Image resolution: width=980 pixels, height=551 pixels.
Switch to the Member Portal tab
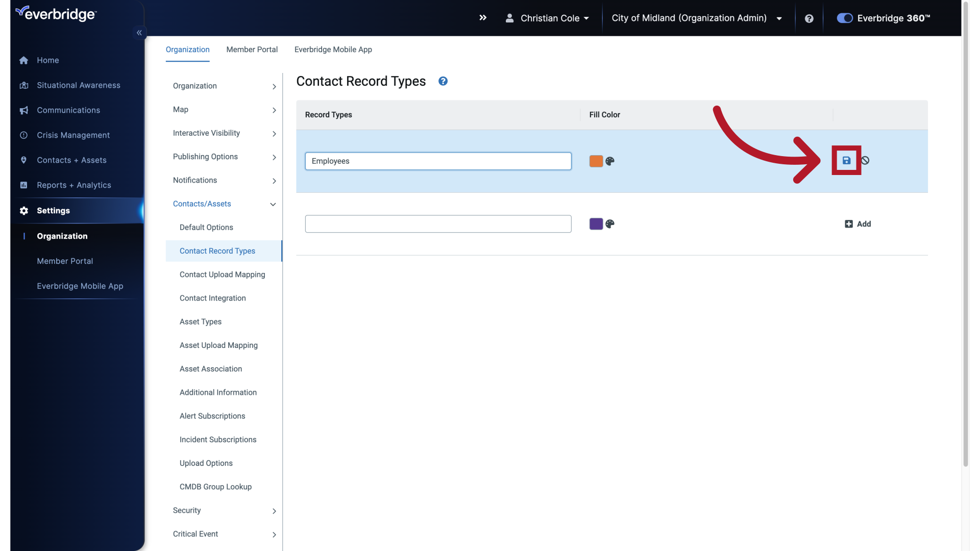[x=252, y=49]
